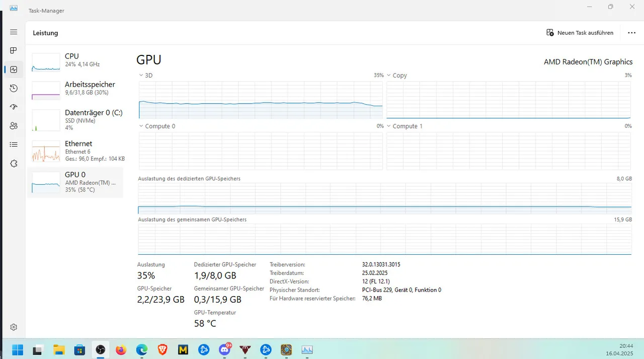Click the GPU-Temperatur label
This screenshot has width=644, height=359.
pyautogui.click(x=215, y=312)
